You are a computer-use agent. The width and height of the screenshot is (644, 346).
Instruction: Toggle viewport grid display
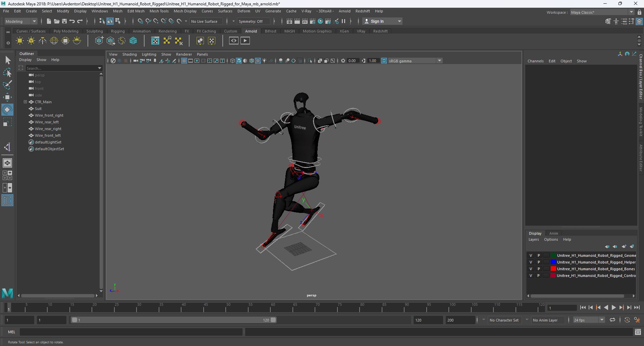click(184, 61)
